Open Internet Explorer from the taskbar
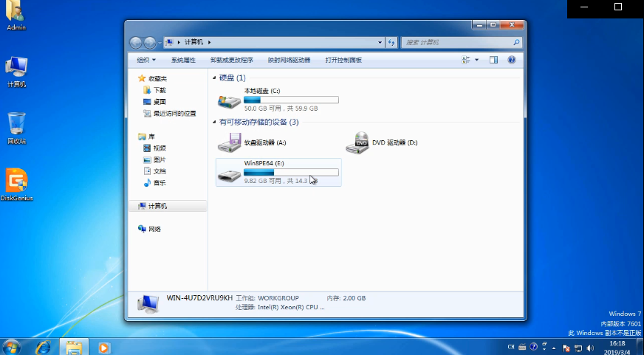The image size is (644, 355). (43, 347)
